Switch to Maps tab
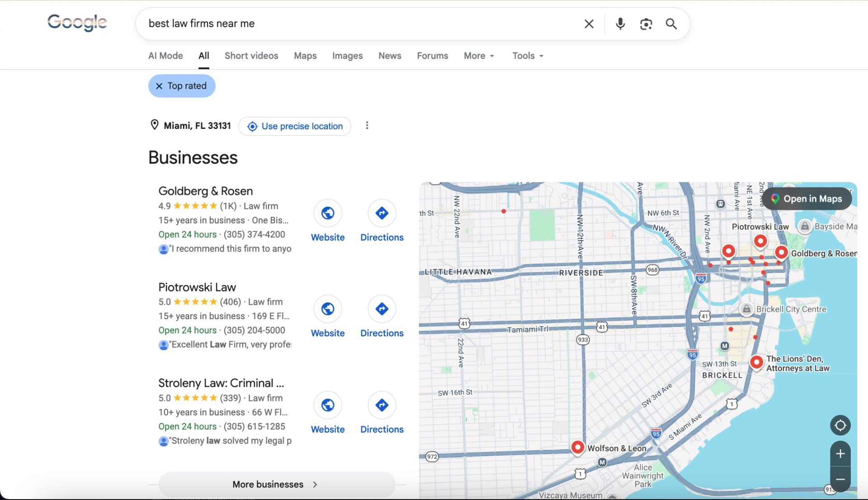 coord(305,56)
